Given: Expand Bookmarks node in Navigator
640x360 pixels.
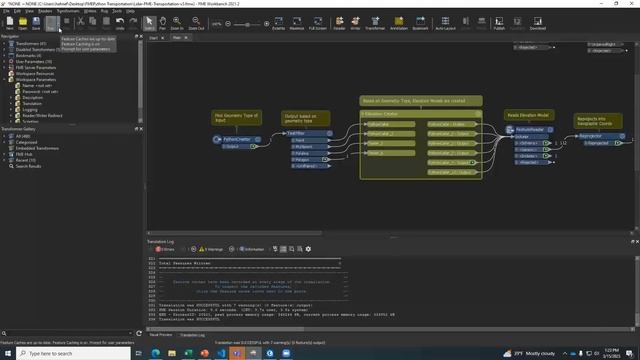Looking at the screenshot, I should click(4, 56).
